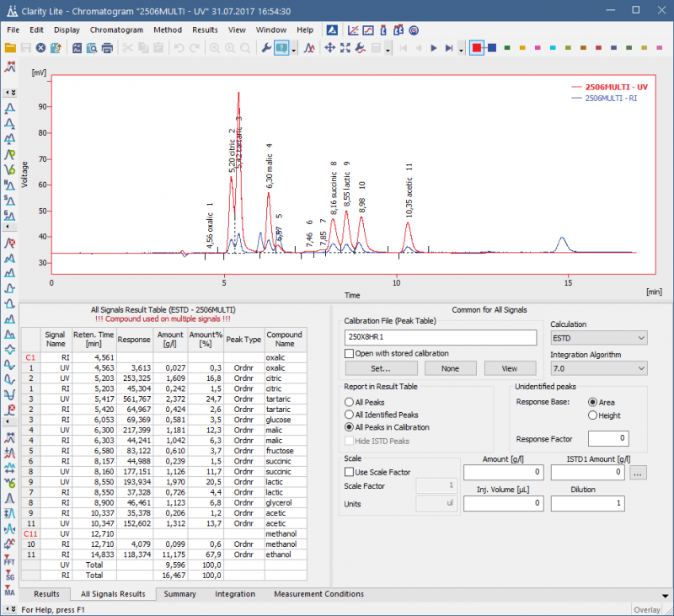This screenshot has height=616, width=674.
Task: Click the SG filter icon in sidebar
Action: 10,574
